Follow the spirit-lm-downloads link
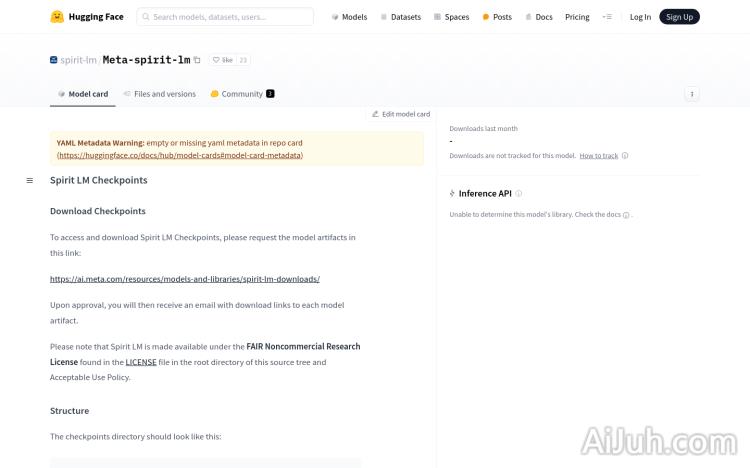This screenshot has height=468, width=750. 185,279
